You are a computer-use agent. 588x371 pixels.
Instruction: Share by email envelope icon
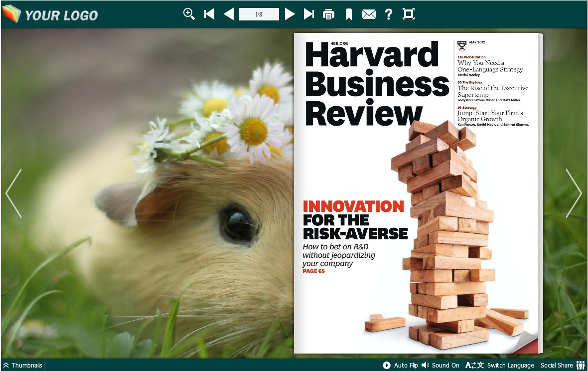coord(369,14)
